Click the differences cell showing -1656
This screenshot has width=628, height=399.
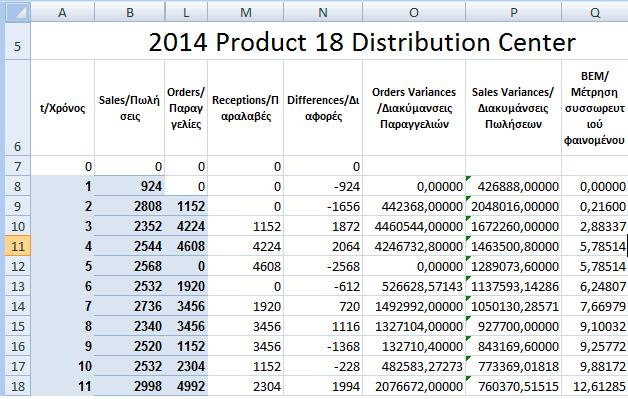tap(323, 206)
